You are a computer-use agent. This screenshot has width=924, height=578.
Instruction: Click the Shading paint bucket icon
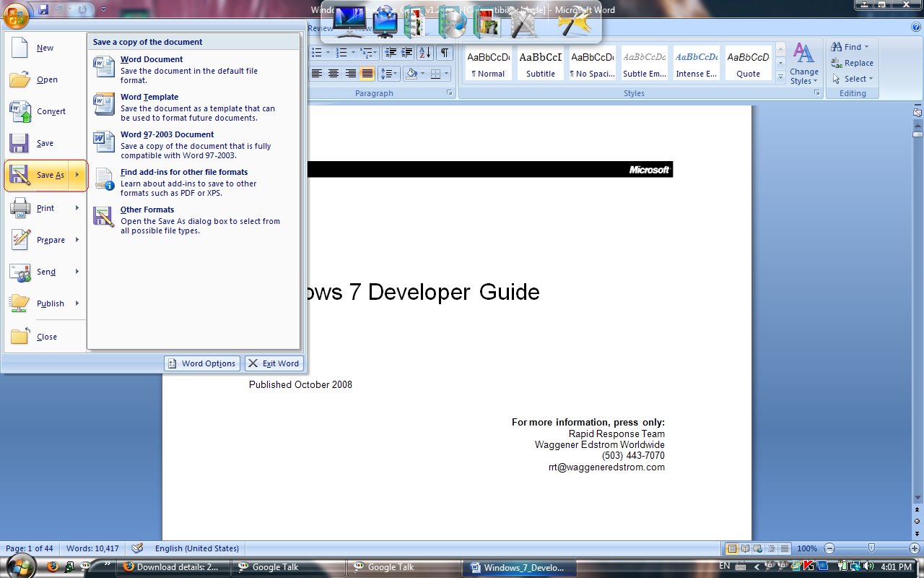click(411, 74)
